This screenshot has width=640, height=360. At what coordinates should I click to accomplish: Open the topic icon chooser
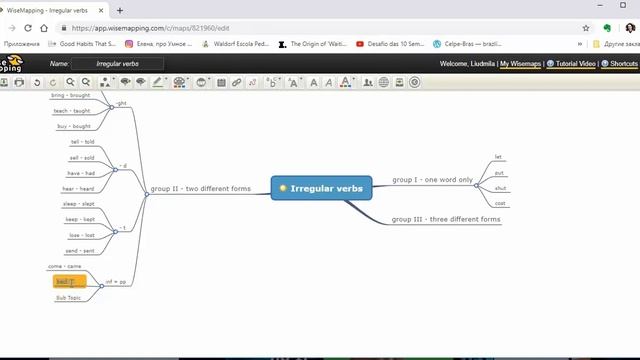[x=202, y=82]
